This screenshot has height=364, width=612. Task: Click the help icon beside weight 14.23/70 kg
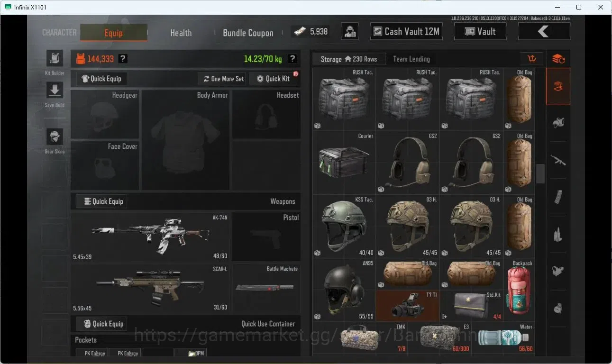[x=292, y=59]
